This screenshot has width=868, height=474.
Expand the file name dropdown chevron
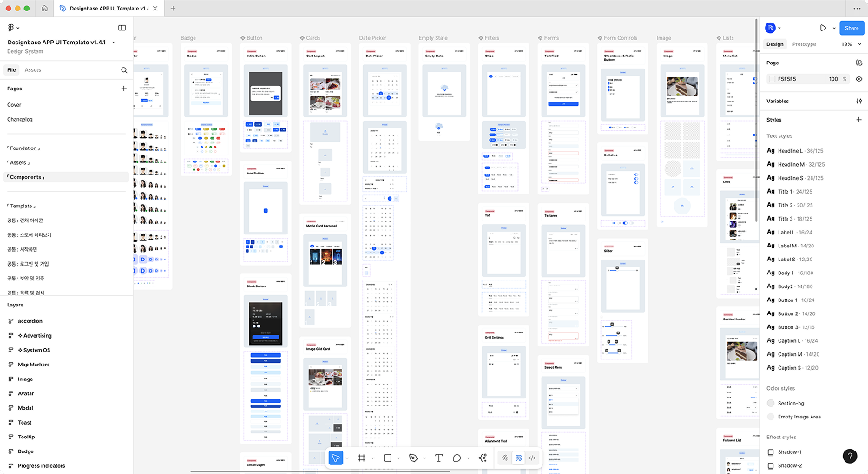tap(114, 42)
